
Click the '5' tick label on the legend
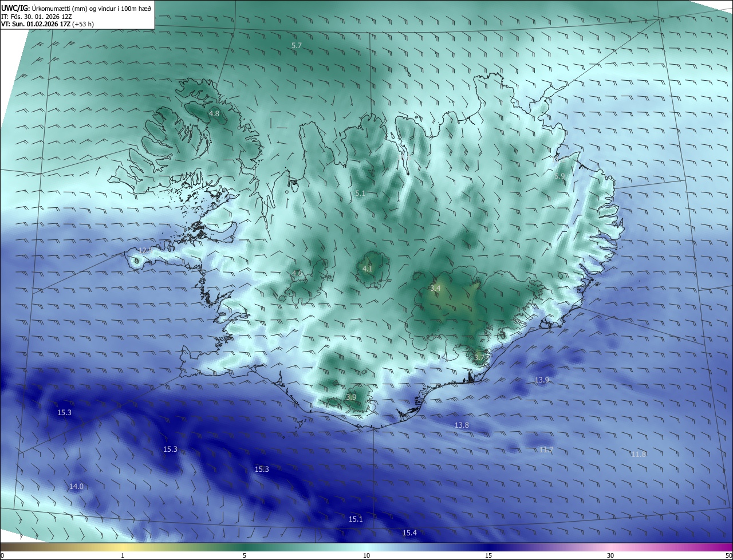coord(245,556)
